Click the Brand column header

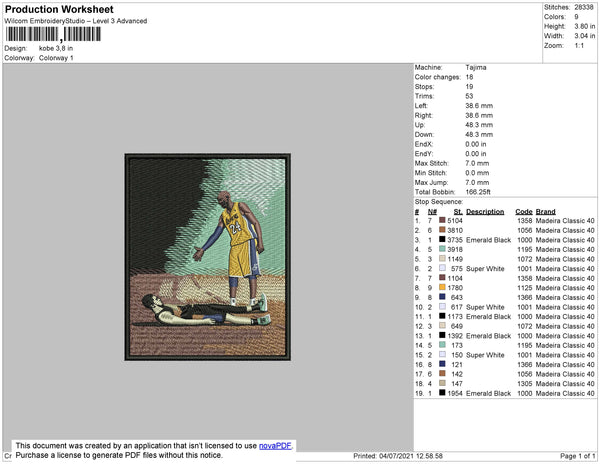546,212
